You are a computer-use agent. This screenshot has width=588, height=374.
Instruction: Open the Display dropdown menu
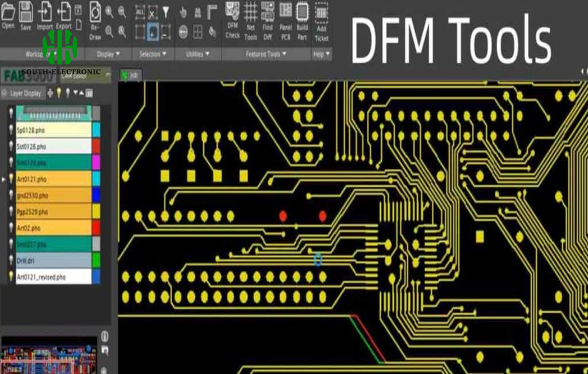(109, 54)
